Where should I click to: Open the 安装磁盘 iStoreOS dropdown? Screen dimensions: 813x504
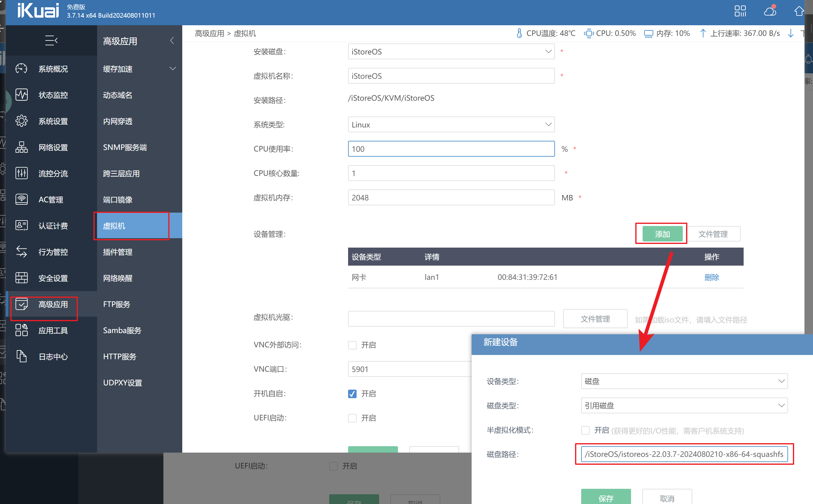pyautogui.click(x=451, y=52)
